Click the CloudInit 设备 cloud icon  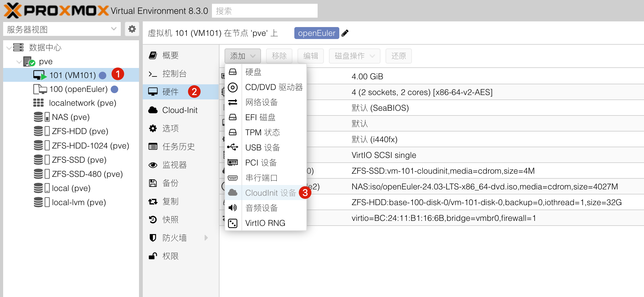233,193
